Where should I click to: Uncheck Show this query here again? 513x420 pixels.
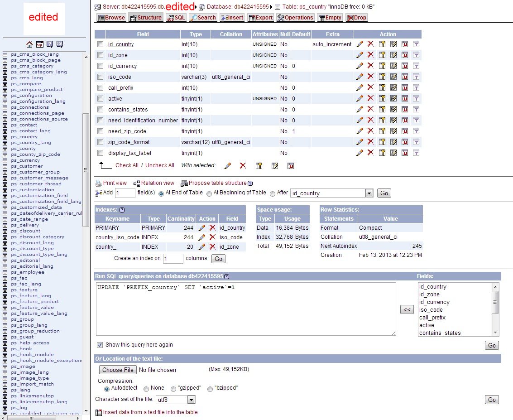100,345
